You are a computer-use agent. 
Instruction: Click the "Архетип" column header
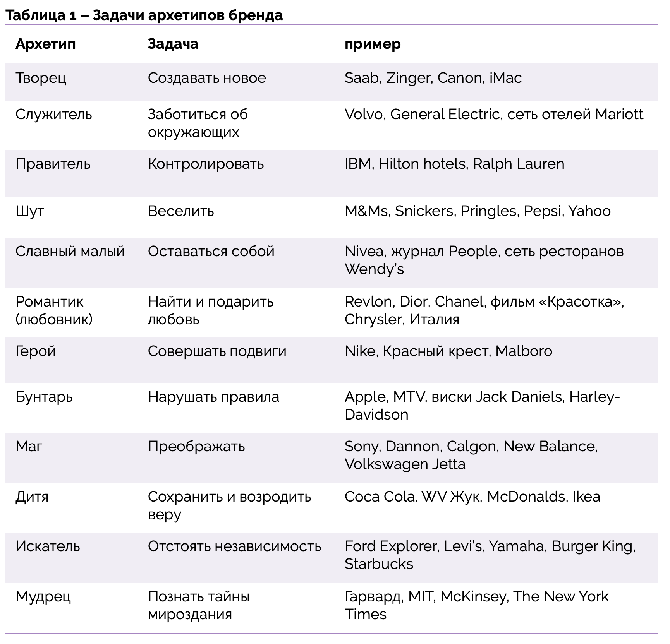click(46, 44)
